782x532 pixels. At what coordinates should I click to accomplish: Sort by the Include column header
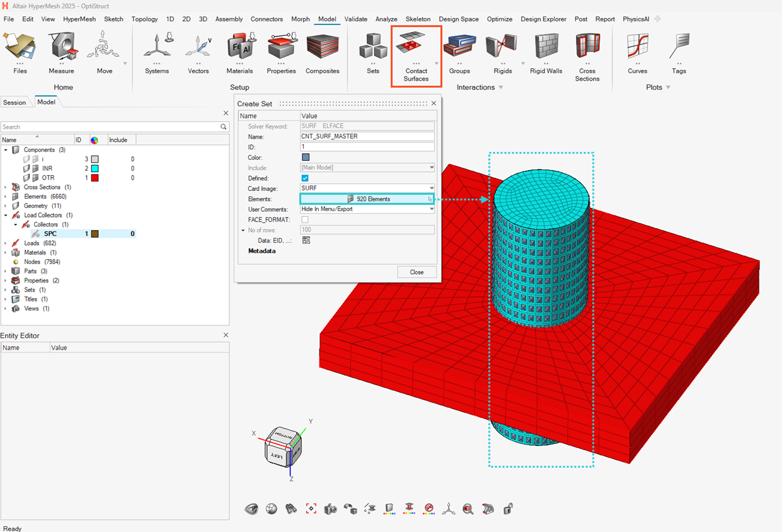coord(121,140)
